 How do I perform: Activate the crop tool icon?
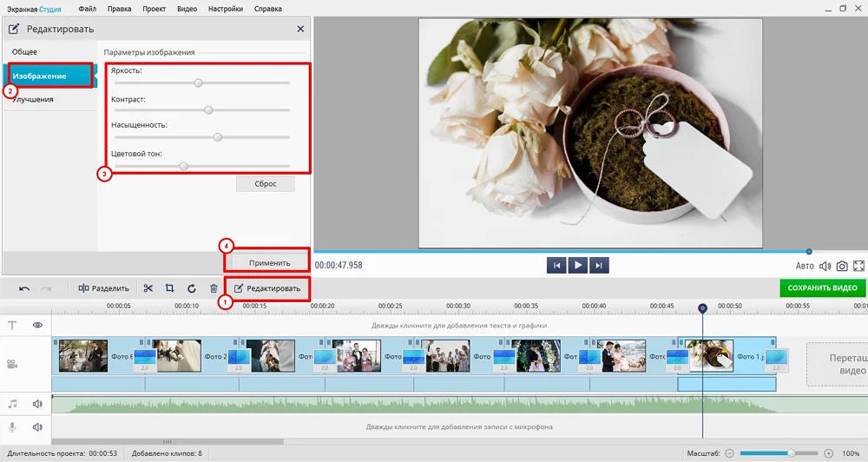170,288
